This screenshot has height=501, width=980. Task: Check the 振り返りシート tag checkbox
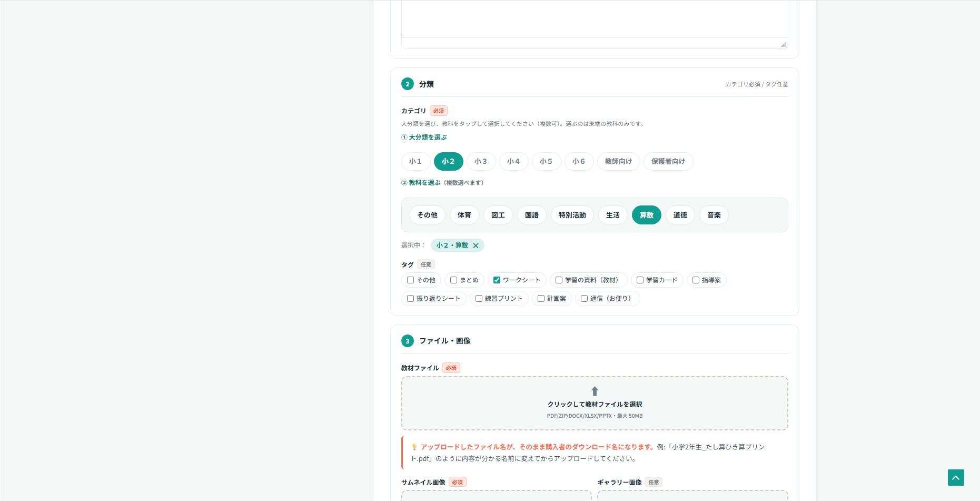click(410, 299)
